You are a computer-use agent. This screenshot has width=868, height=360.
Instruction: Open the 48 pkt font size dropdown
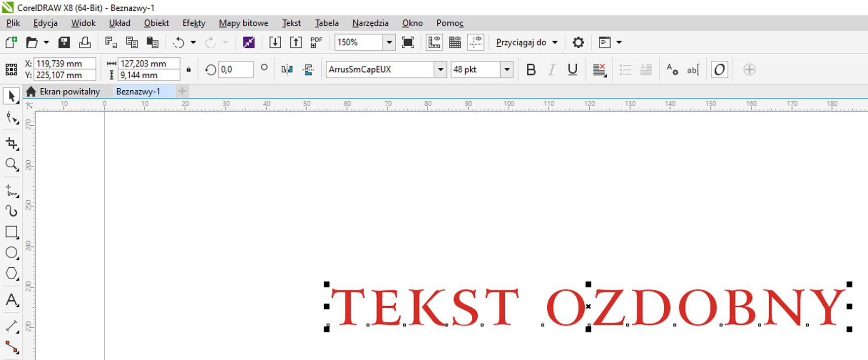(507, 69)
